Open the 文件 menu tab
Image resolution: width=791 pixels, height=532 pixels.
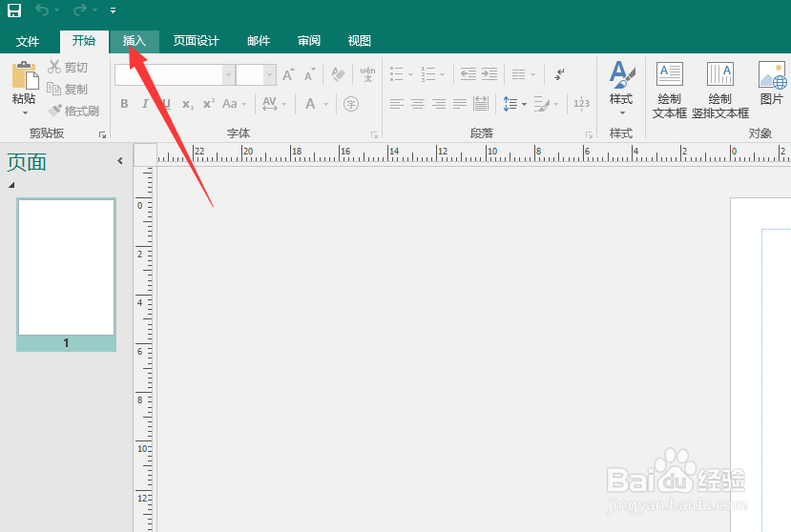click(28, 41)
